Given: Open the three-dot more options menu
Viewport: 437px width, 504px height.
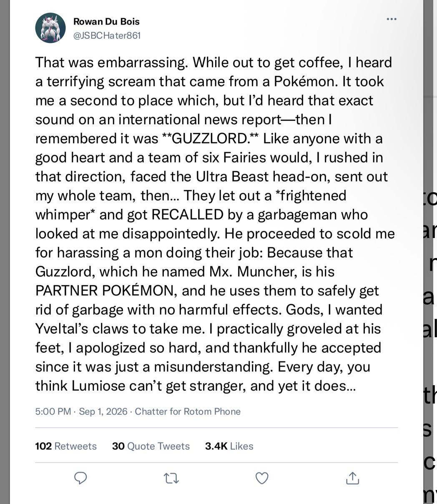Looking at the screenshot, I should [392, 19].
